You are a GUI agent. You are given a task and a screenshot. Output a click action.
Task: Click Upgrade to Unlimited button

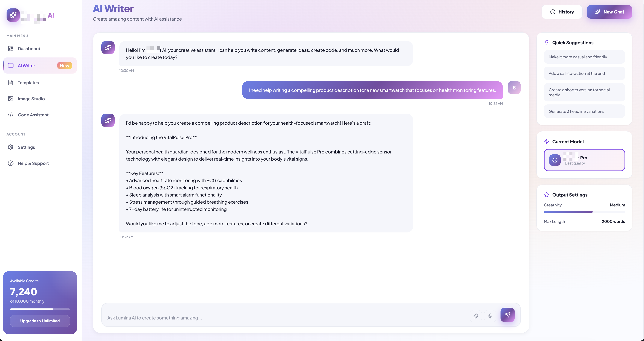point(40,321)
